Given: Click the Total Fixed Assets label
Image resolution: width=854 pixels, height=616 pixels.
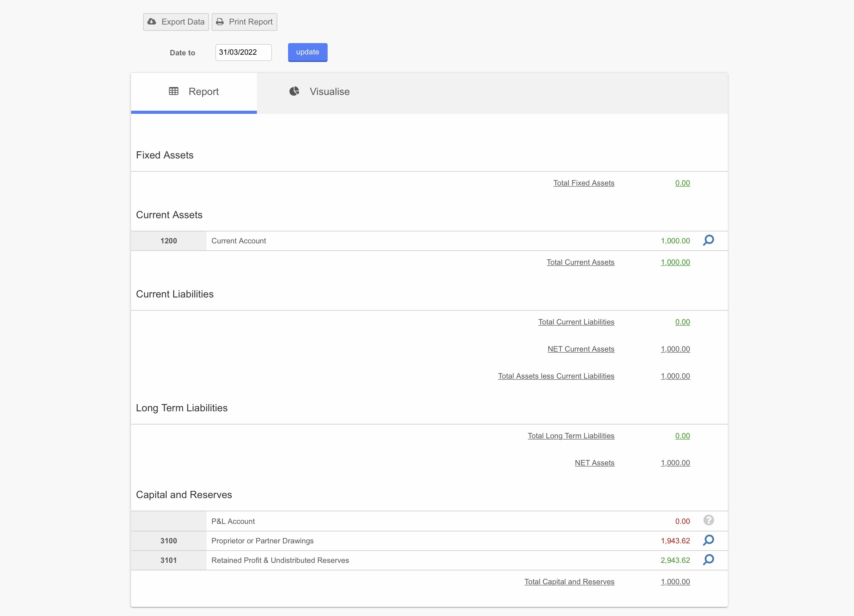Looking at the screenshot, I should [x=584, y=183].
